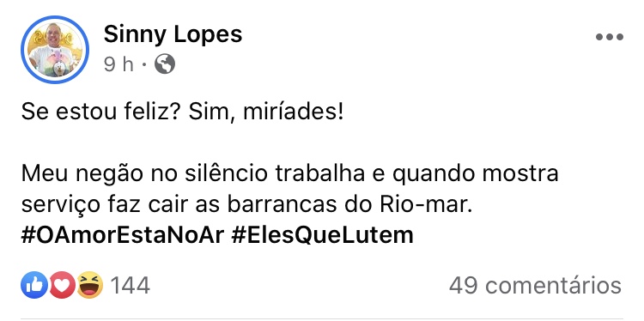Follow the #OAmorEstaNoAr hashtag
This screenshot has height=321, width=644.
(x=123, y=235)
